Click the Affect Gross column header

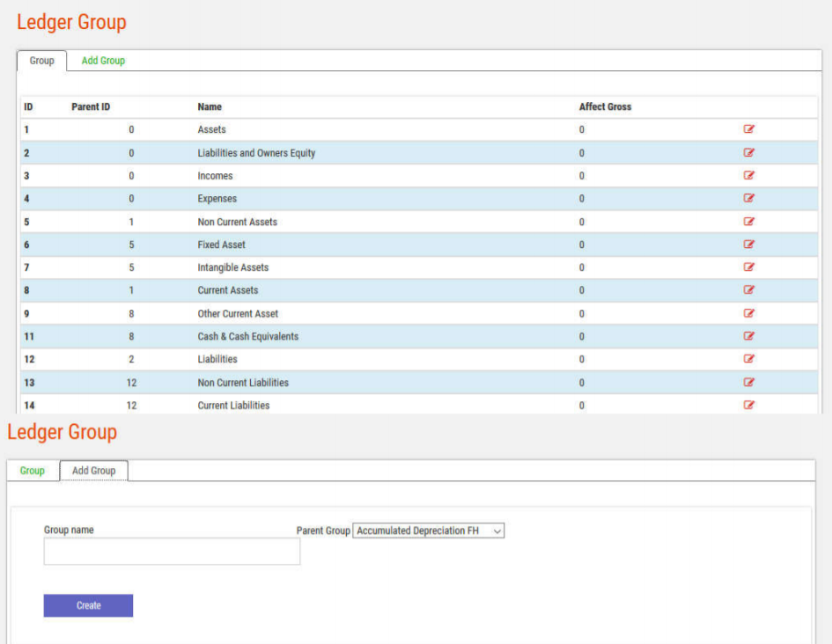[x=605, y=107]
